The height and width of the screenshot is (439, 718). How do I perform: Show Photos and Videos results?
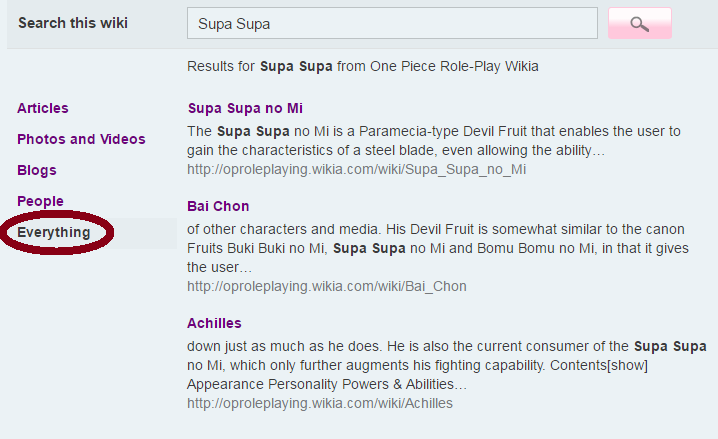(81, 139)
